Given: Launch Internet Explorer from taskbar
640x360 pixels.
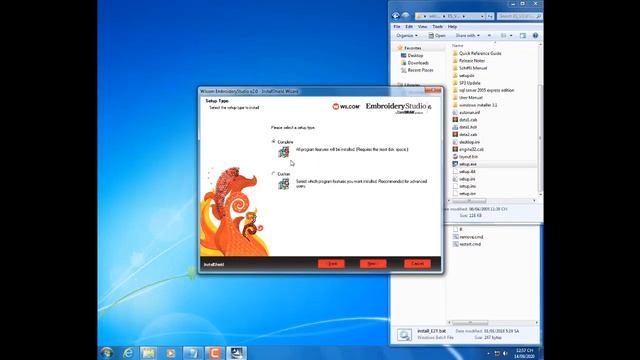Looking at the screenshot, I should [128, 353].
